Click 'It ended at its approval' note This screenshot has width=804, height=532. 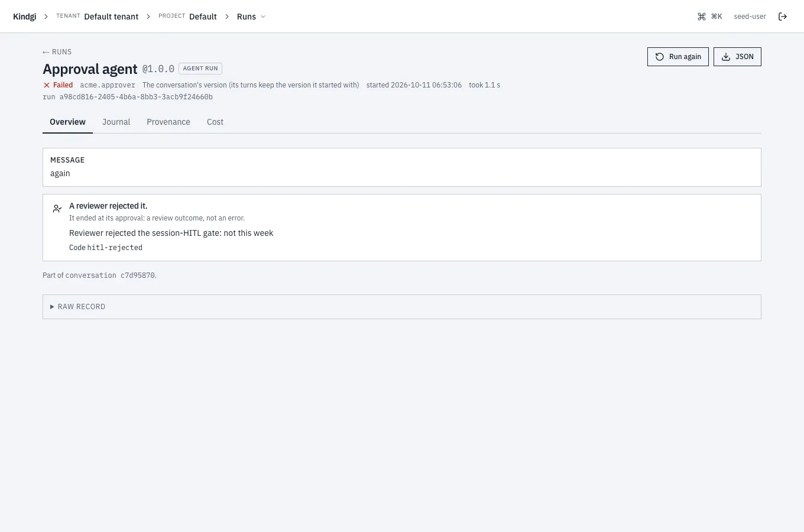tap(157, 218)
